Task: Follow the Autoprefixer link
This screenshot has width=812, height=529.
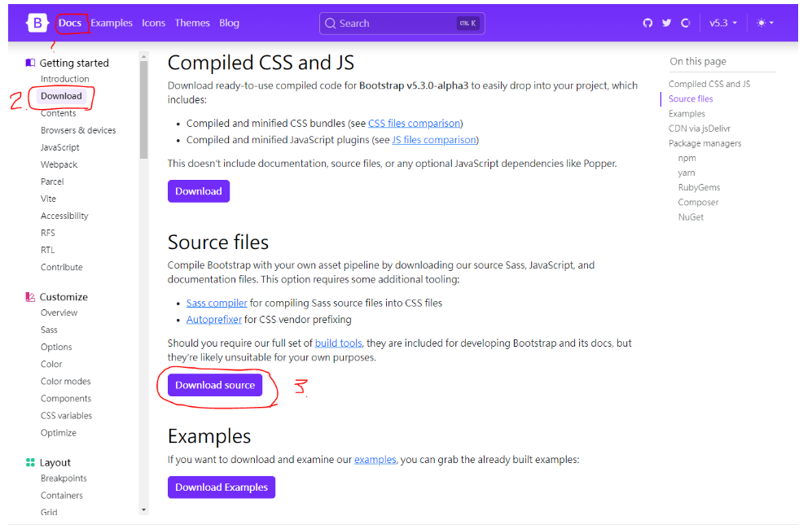Action: 214,319
